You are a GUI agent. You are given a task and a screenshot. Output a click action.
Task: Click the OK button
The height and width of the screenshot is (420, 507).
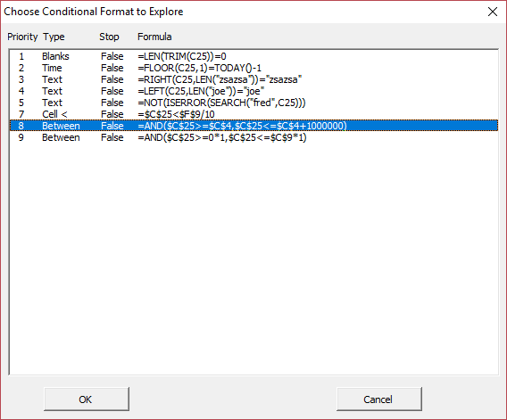click(x=87, y=399)
